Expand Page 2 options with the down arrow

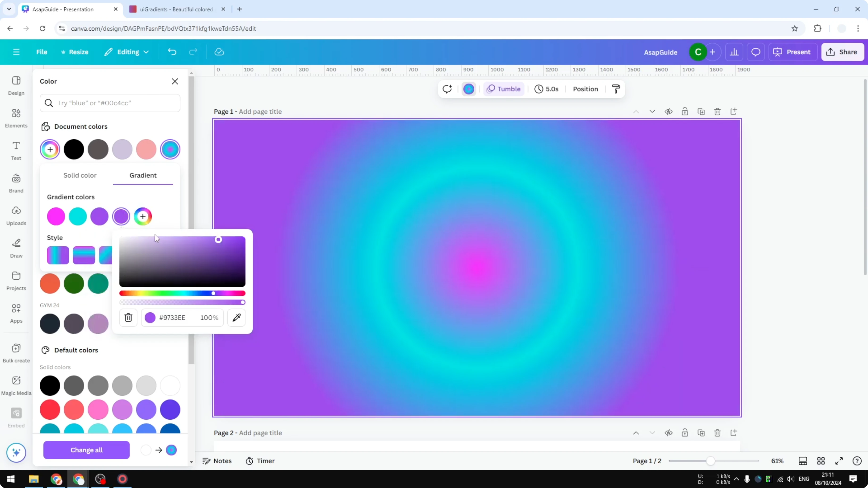pos(652,433)
